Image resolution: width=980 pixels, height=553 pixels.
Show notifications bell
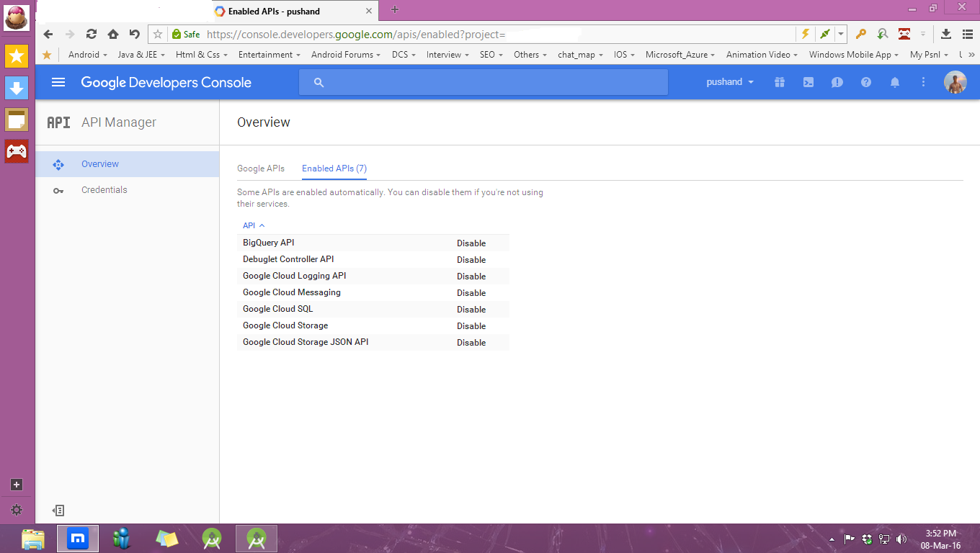pyautogui.click(x=895, y=82)
